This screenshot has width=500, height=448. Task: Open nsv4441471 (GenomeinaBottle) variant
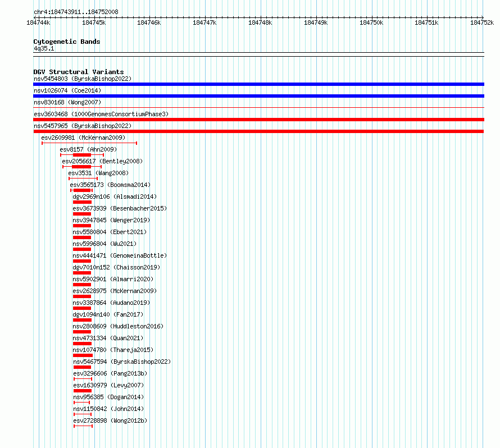pyautogui.click(x=120, y=255)
